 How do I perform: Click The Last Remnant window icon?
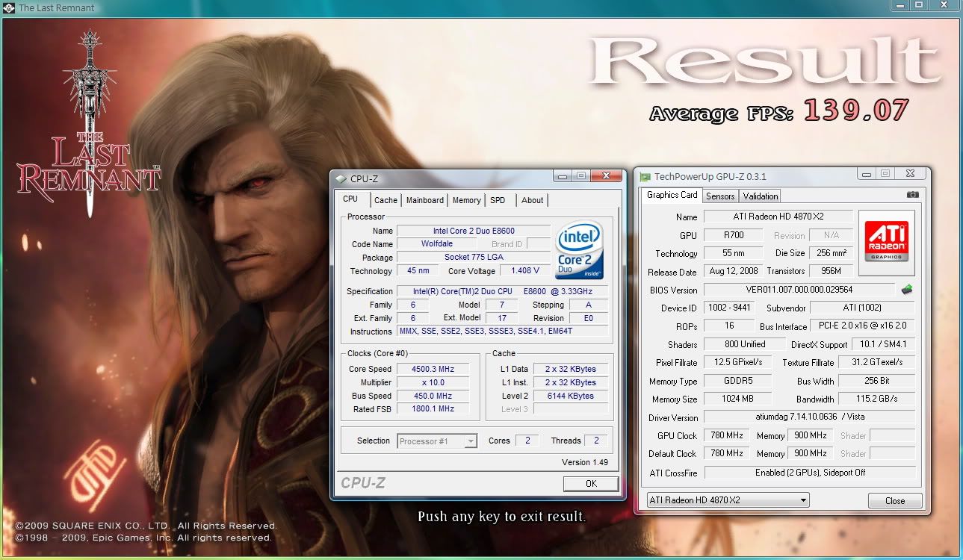8,7
